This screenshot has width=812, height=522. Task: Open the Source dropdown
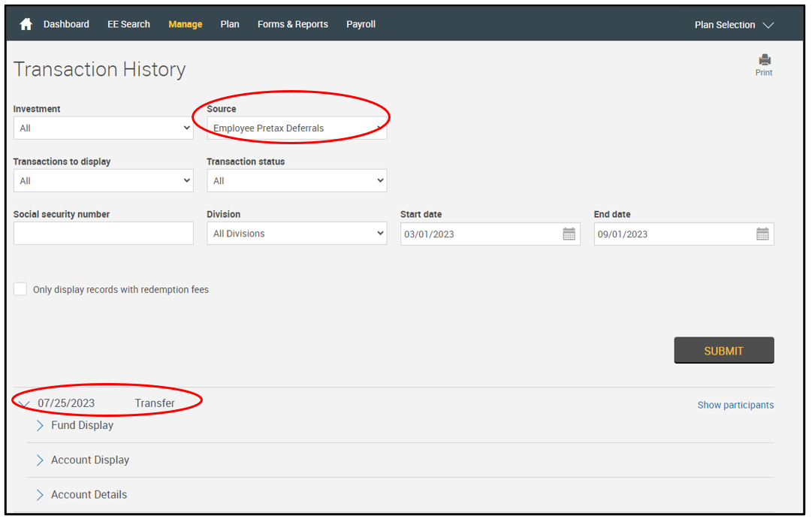tap(297, 128)
